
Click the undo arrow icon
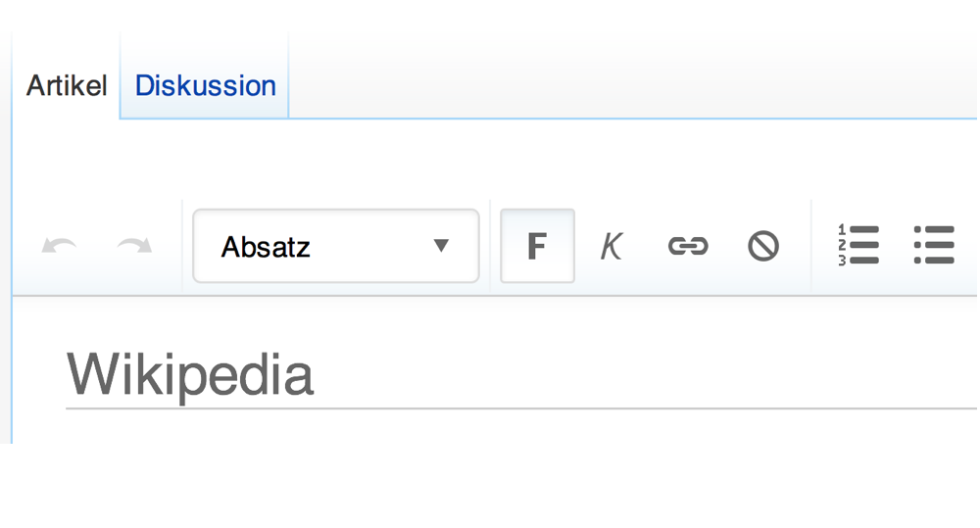coord(59,246)
